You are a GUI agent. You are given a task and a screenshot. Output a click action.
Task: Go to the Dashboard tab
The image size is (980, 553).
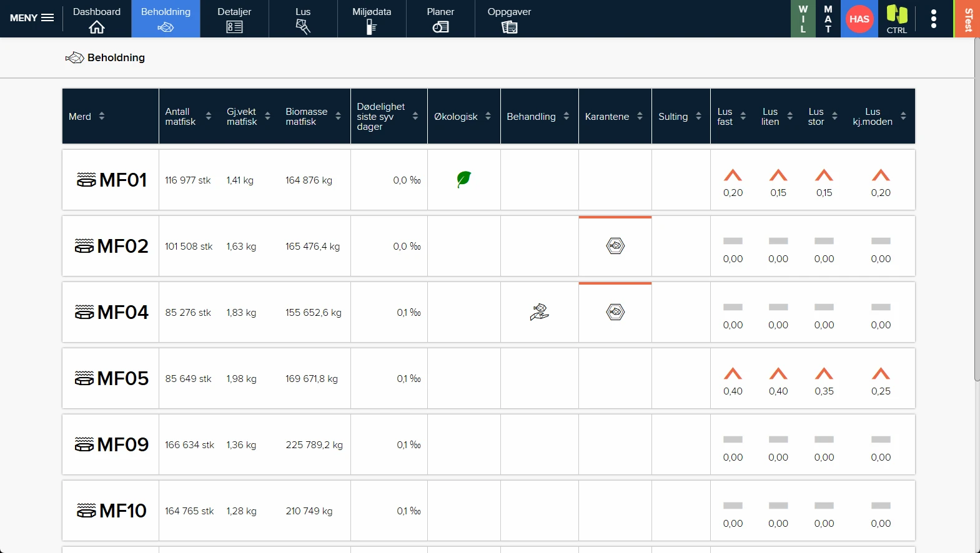97,19
